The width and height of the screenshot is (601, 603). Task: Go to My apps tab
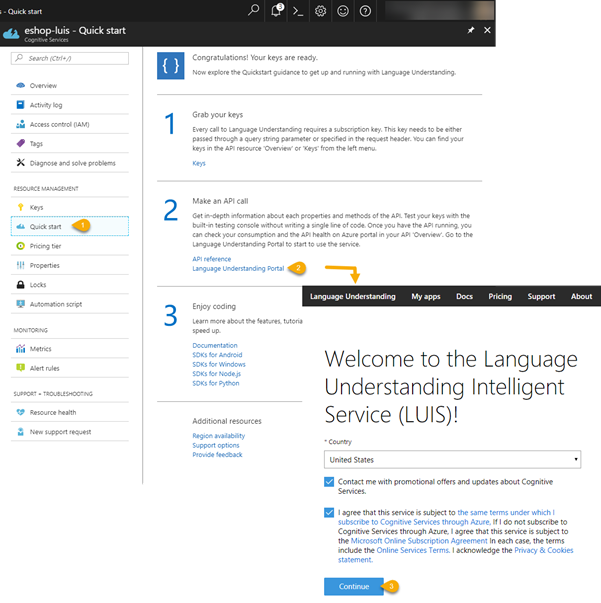426,297
